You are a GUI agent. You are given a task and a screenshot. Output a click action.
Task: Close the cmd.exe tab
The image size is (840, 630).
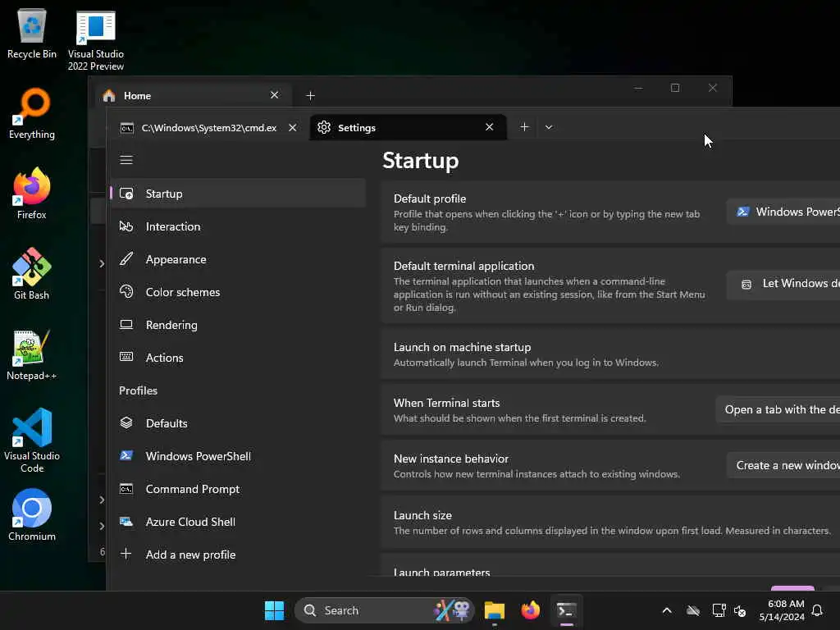(x=293, y=127)
